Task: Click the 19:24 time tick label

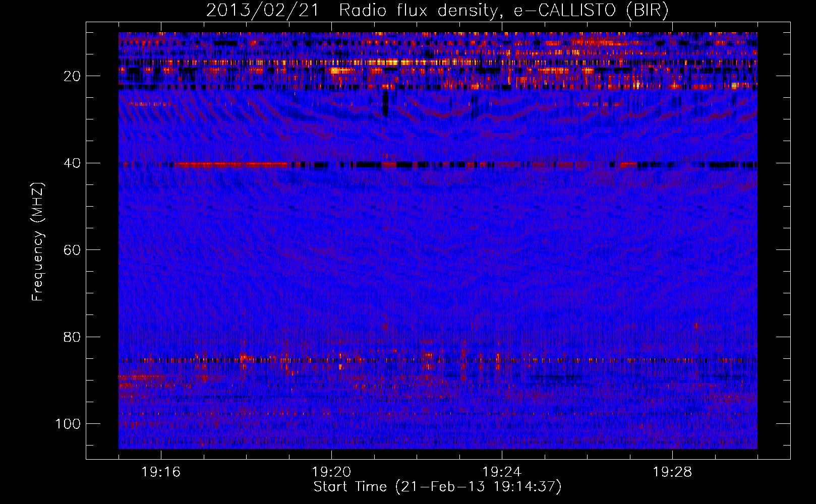Action: click(502, 472)
